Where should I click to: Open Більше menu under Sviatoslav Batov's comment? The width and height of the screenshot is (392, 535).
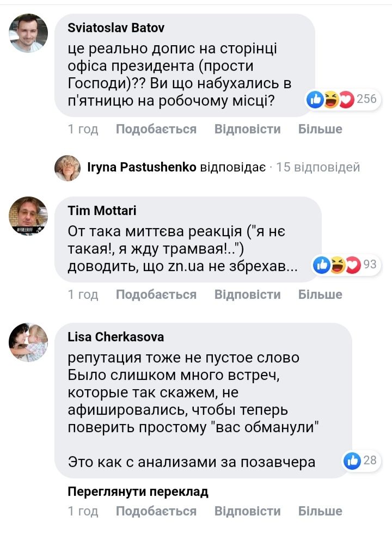320,129
